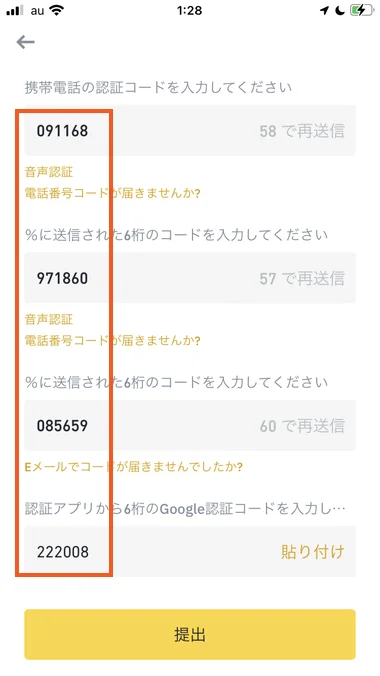Tap 音声認証 link under the 091168 field
Viewport: 380px width, 676px height.
(x=49, y=172)
